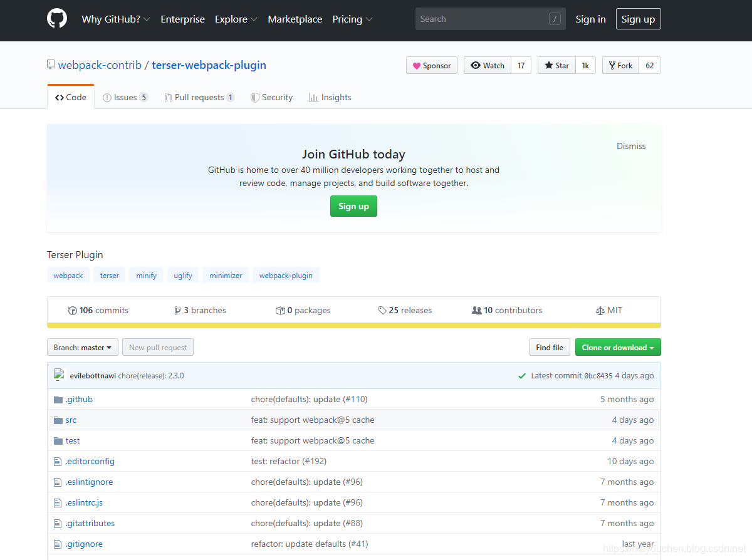Select the webpack-plugin topic tag
752x560 pixels.
(286, 275)
